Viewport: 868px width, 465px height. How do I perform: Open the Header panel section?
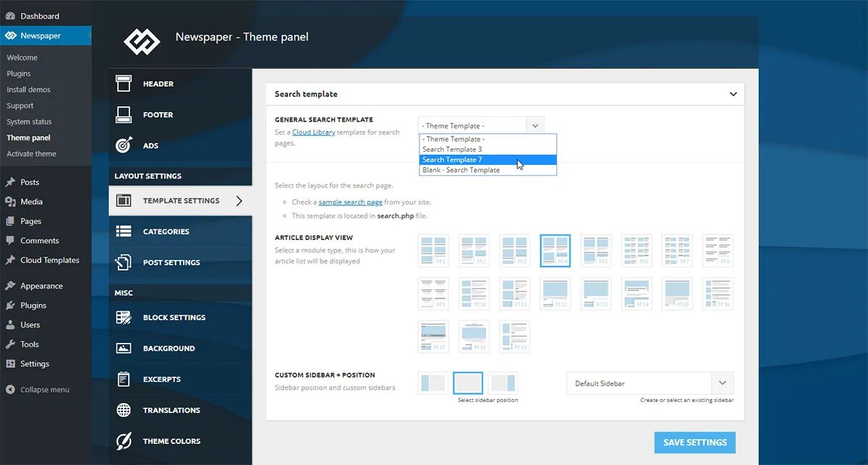[180, 84]
